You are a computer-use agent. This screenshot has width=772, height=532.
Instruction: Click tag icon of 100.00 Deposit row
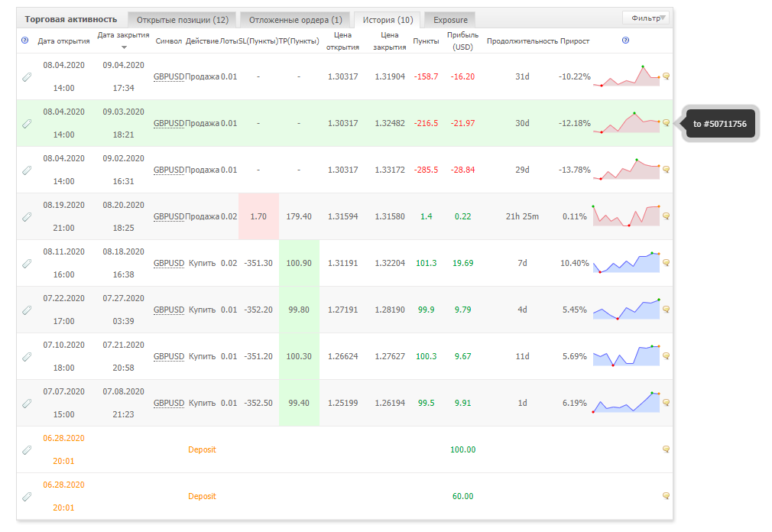pos(27,449)
